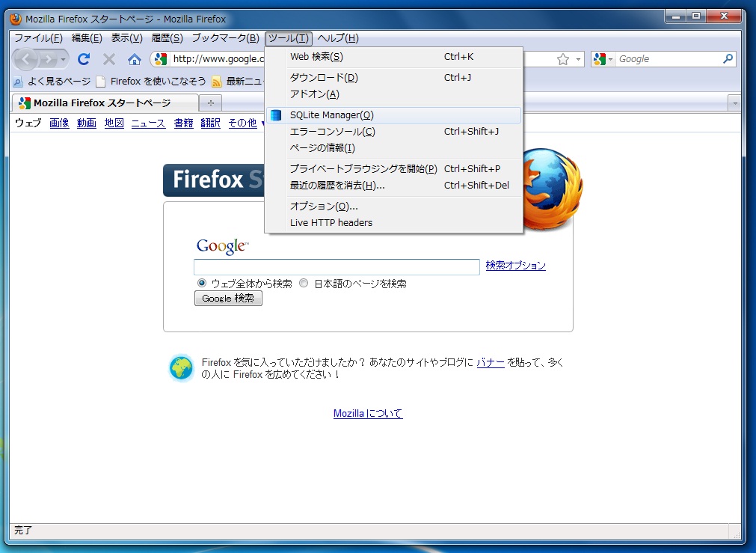756x553 pixels.
Task: Expand the その他 link in the Google bar
Action: 242,123
